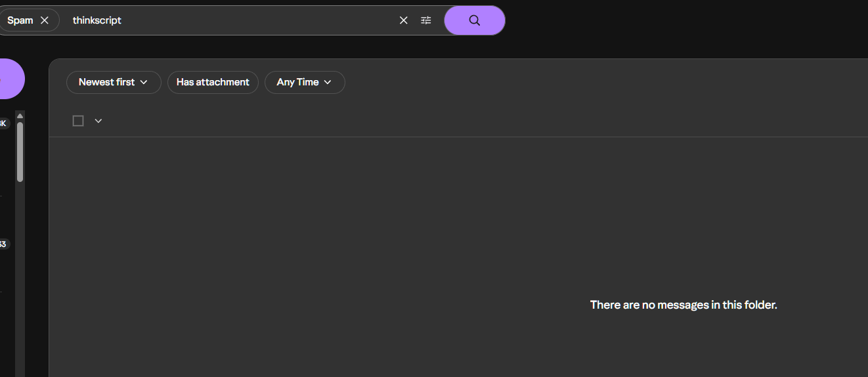The width and height of the screenshot is (868, 377).
Task: Open the Newest first sort dropdown
Action: click(113, 82)
